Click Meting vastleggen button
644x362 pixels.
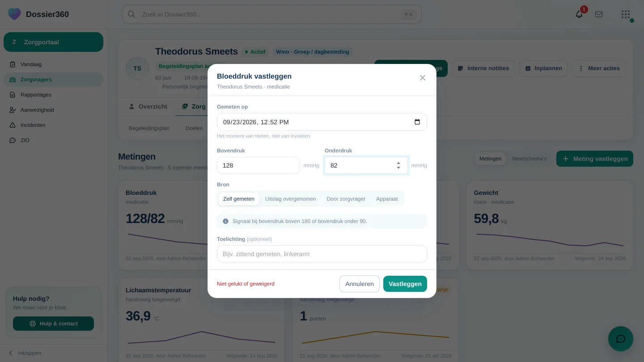pos(595,159)
